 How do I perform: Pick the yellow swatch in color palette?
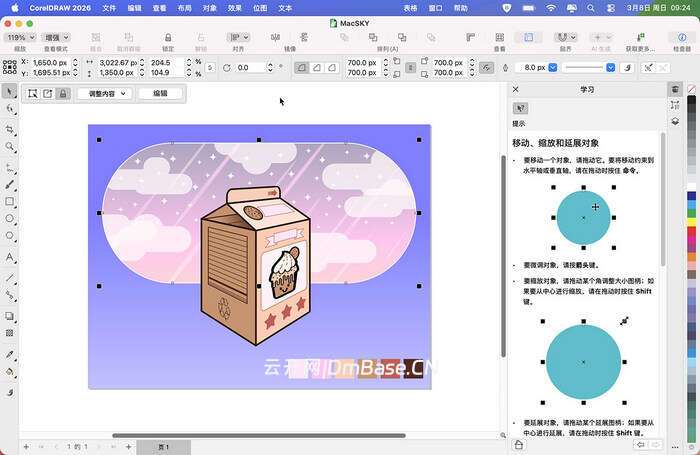pos(692,221)
